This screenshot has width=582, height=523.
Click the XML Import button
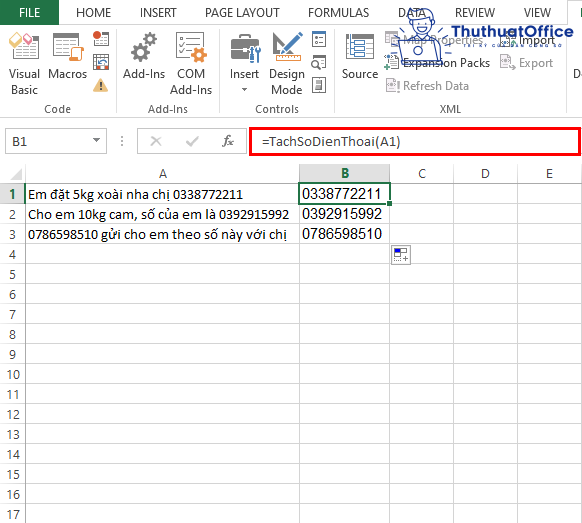coord(527,40)
